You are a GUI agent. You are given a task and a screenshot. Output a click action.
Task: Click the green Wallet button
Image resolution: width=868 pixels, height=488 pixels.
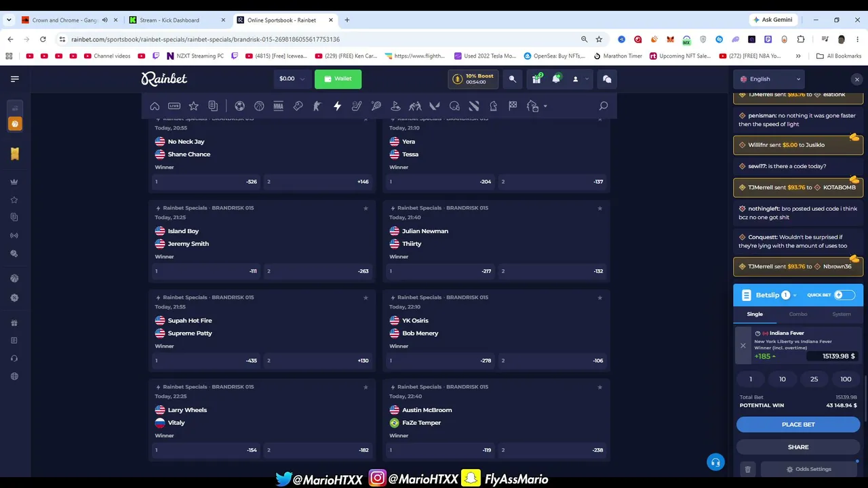tap(338, 79)
